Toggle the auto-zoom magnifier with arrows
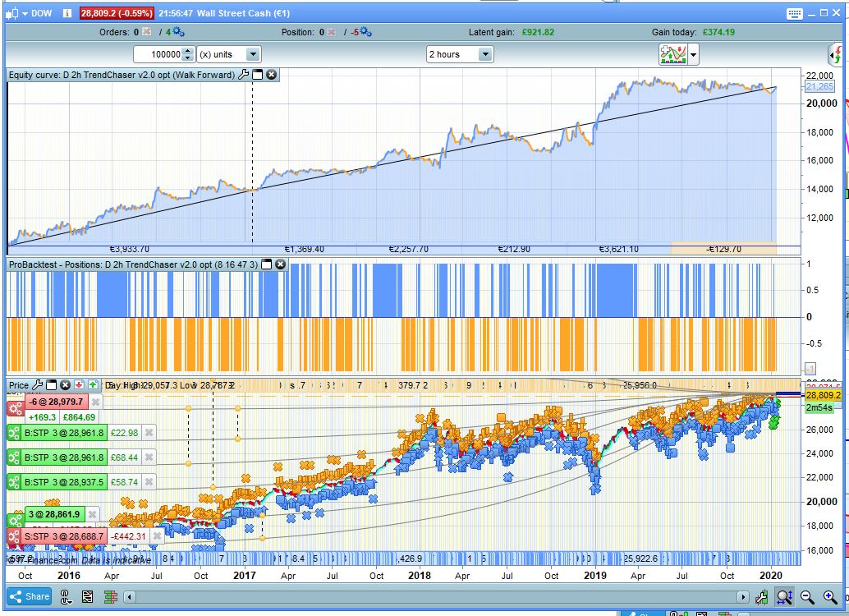 [784, 597]
